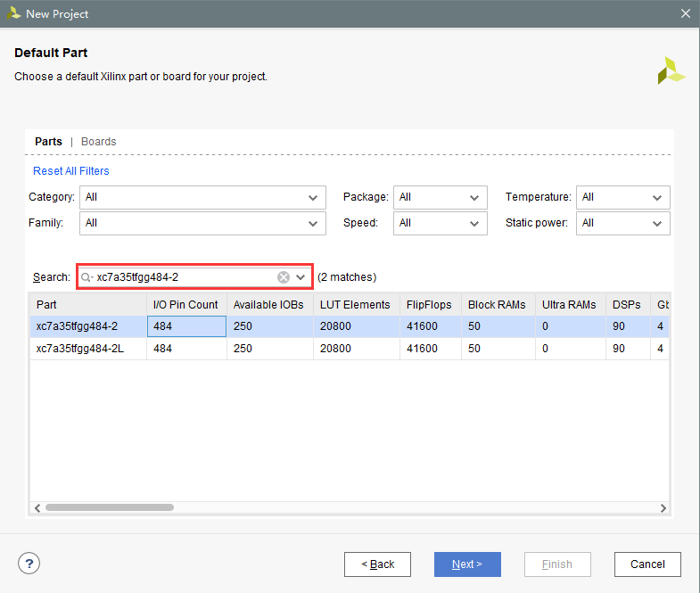Open the Category dropdown
This screenshot has height=593, width=700.
click(x=202, y=197)
